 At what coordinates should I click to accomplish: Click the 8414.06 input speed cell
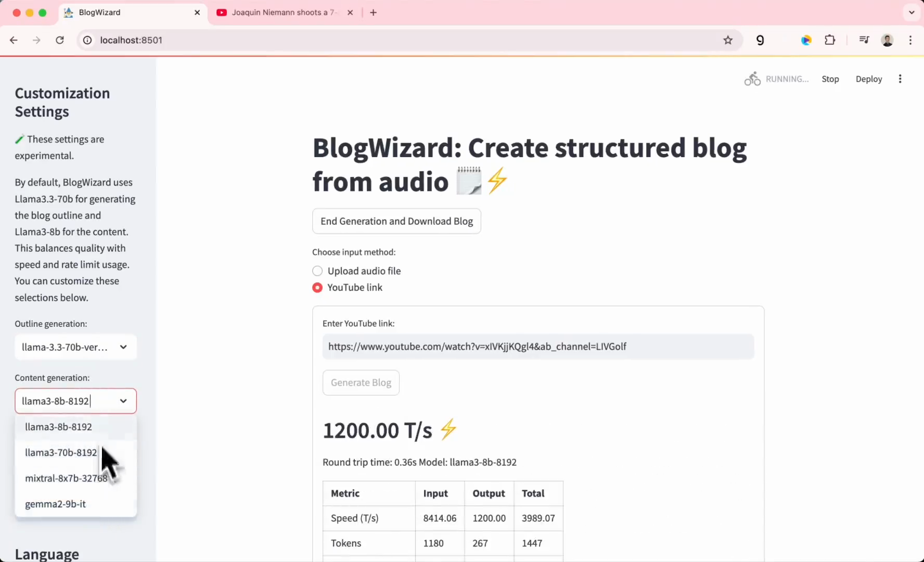440,518
